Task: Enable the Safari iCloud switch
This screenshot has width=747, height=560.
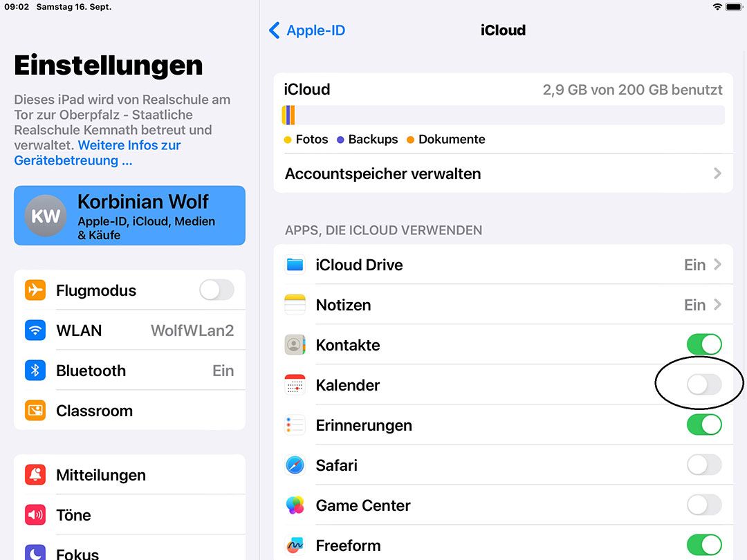Action: pyautogui.click(x=704, y=465)
